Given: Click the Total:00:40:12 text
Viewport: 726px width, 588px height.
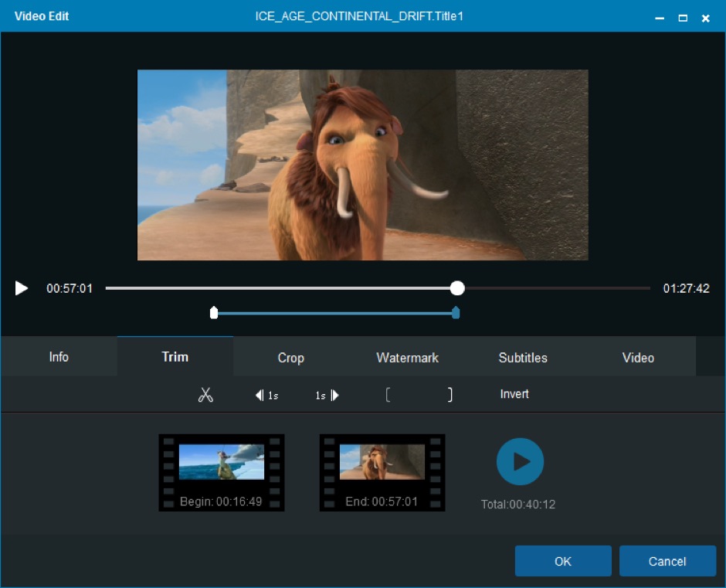Looking at the screenshot, I should click(517, 504).
